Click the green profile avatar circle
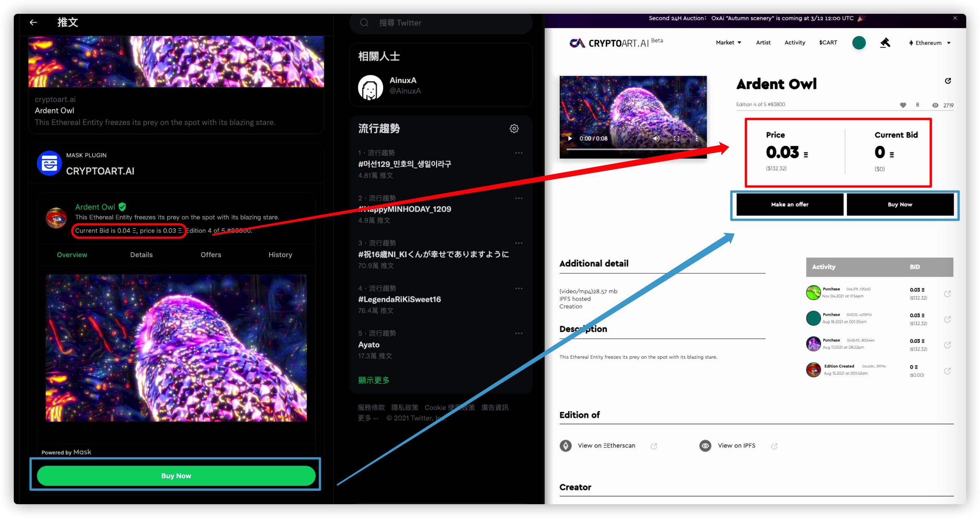This screenshot has width=980, height=518. tap(859, 43)
